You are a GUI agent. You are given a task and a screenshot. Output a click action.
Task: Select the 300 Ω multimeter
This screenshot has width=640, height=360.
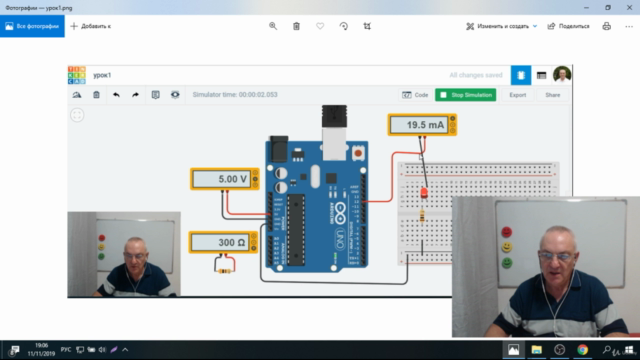[223, 242]
